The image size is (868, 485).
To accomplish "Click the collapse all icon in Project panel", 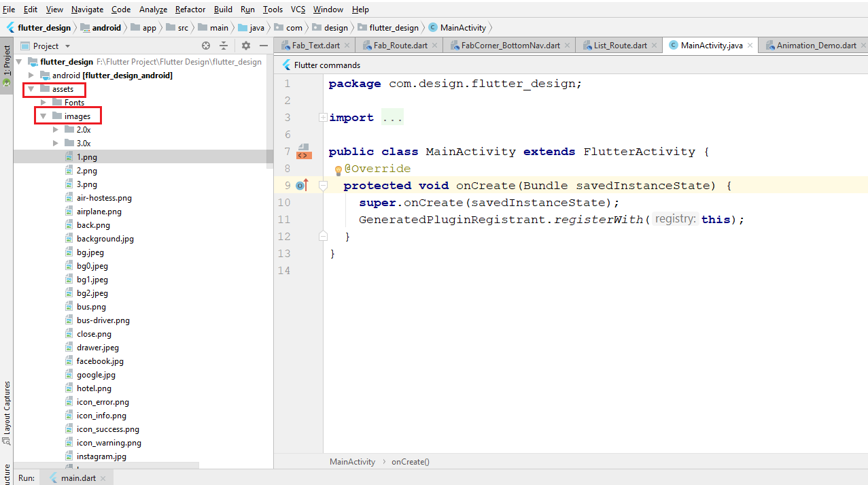I will (224, 46).
